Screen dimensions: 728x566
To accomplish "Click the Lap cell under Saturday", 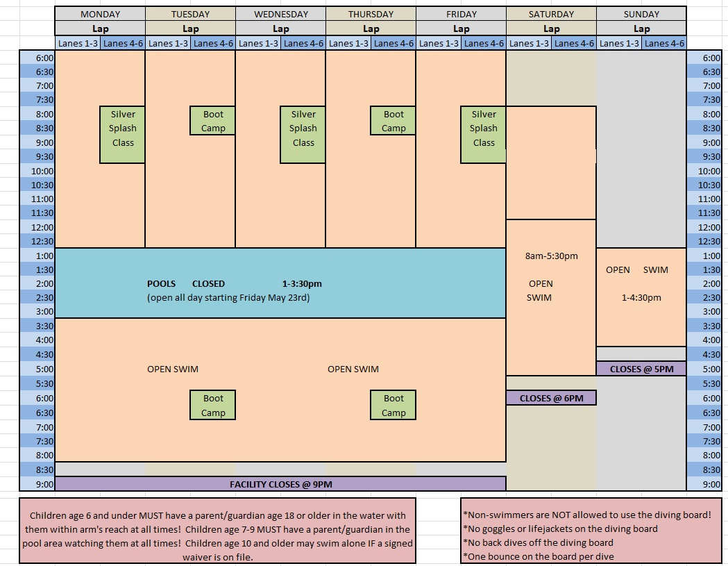I will point(551,28).
